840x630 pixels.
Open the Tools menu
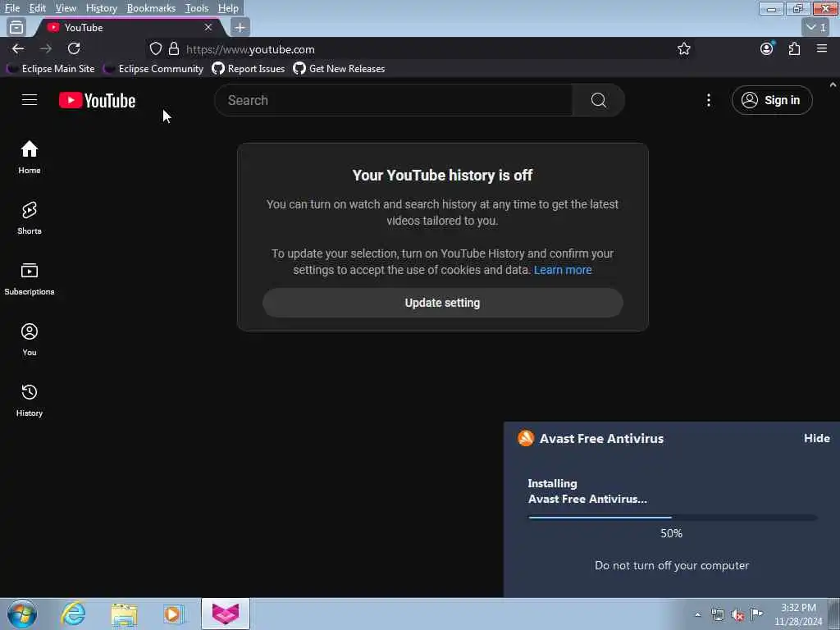(197, 8)
